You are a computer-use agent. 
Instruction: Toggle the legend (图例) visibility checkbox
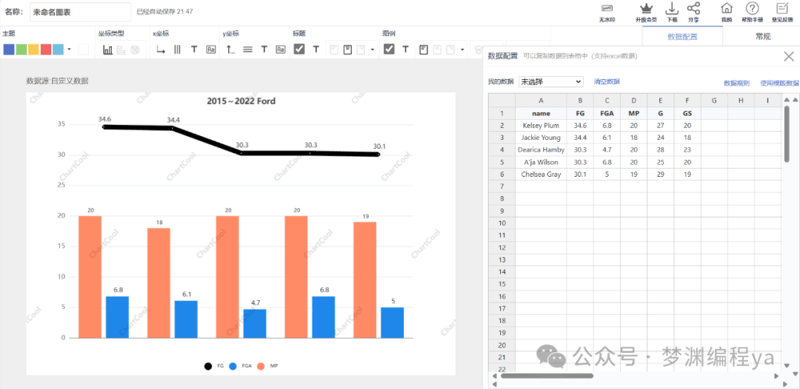tap(389, 49)
